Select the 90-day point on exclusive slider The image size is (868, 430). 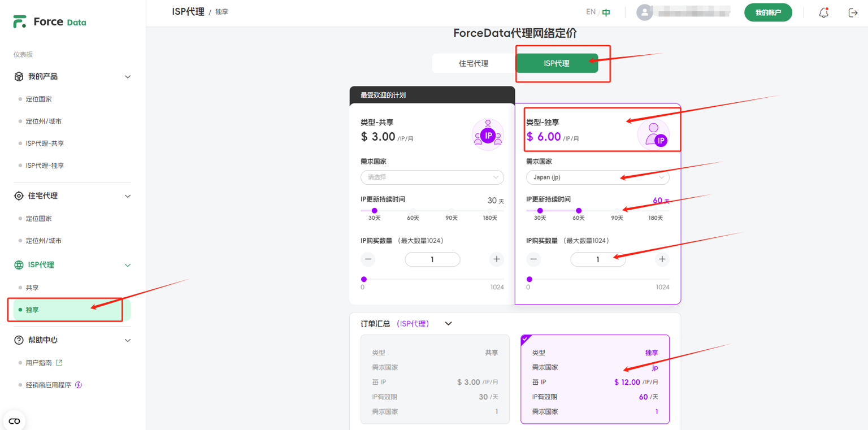617,211
